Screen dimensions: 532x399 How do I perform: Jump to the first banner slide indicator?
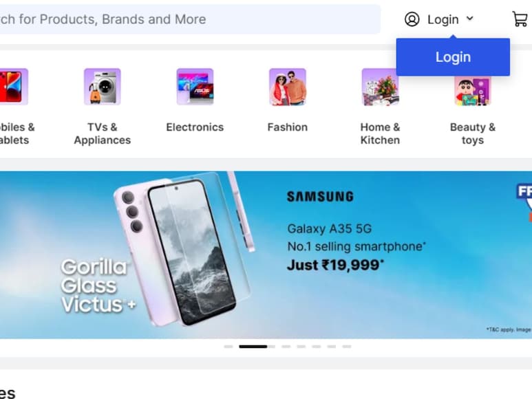point(228,347)
